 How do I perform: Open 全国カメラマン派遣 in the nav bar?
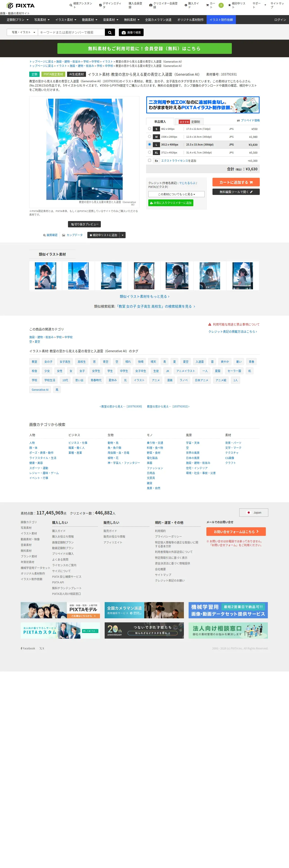pos(158,20)
